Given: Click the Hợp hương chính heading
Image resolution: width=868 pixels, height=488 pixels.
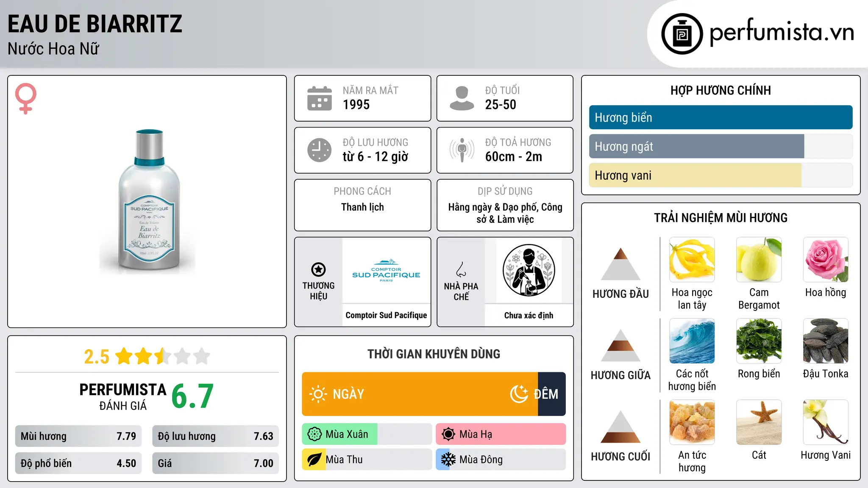Looking at the screenshot, I should 721,90.
